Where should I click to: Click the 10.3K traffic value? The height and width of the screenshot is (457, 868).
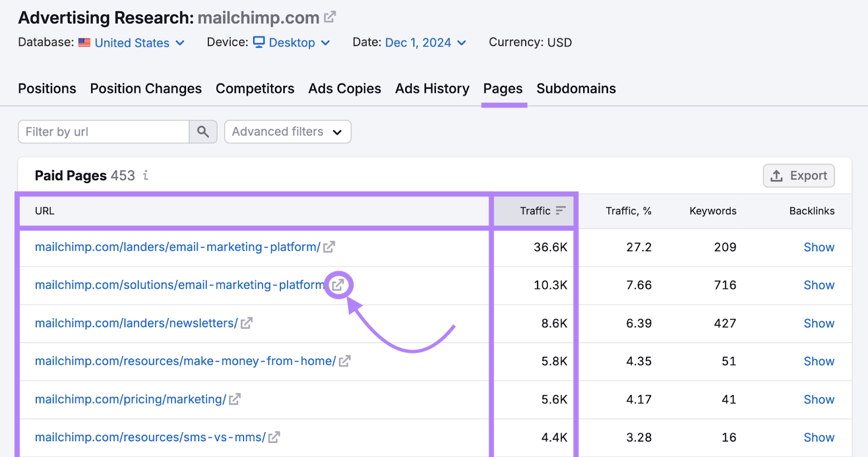click(551, 285)
